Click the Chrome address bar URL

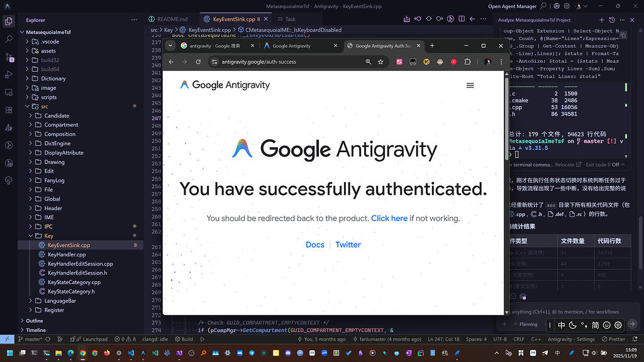258,62
